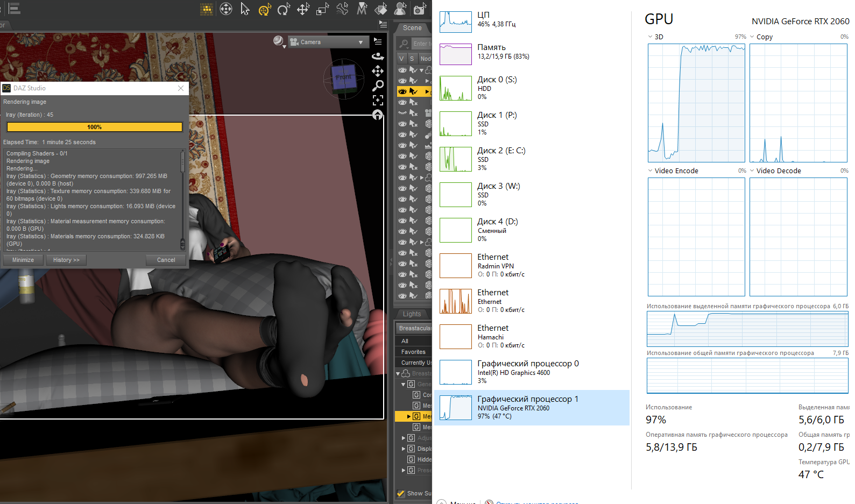Image resolution: width=855 pixels, height=504 pixels.
Task: Expand the Display group in the tree
Action: coord(404,449)
